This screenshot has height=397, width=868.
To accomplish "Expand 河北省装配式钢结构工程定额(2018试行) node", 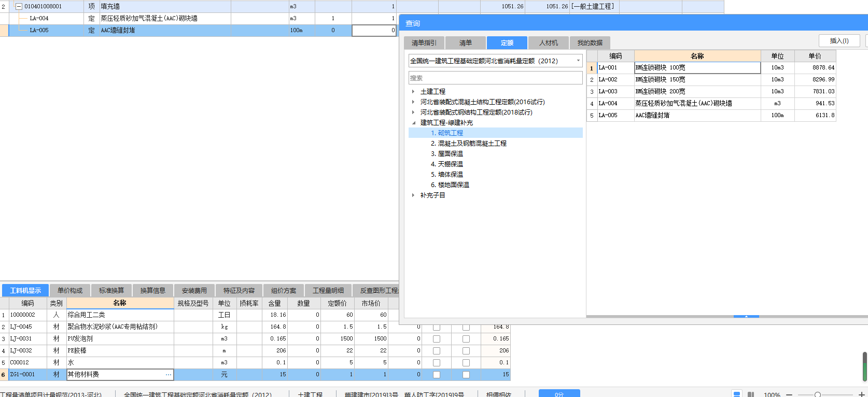I will click(413, 112).
